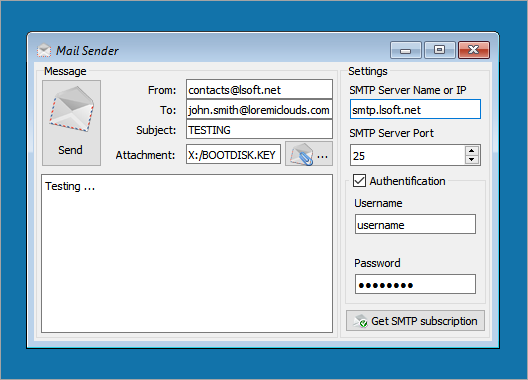Click the "Username" label above the field
528x380 pixels.
pos(378,203)
